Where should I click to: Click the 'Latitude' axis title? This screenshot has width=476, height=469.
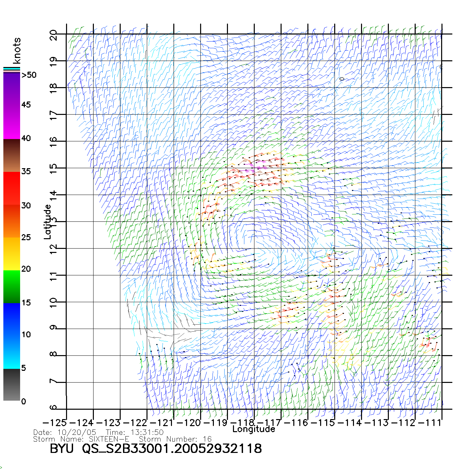coord(48,221)
